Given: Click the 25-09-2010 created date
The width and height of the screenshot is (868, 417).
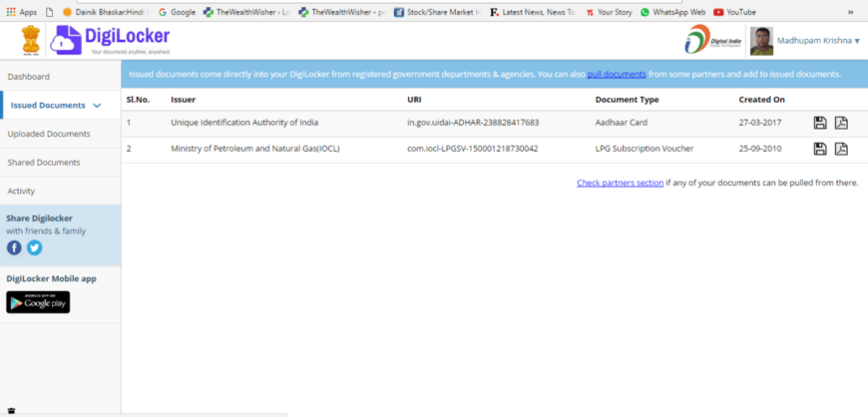Looking at the screenshot, I should [760, 149].
